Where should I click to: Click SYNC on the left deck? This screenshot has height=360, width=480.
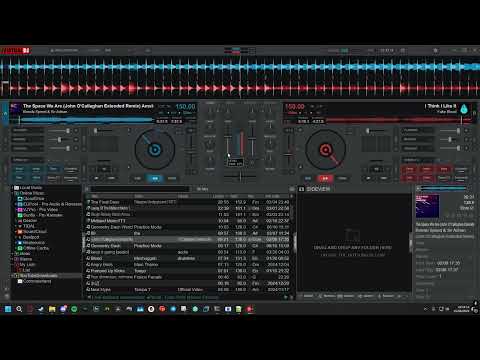(172, 178)
